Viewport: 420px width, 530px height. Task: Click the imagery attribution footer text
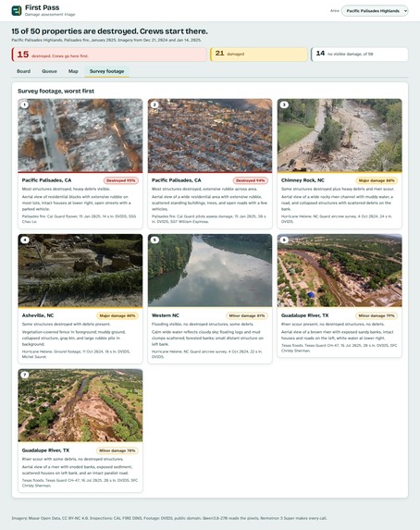click(x=169, y=518)
